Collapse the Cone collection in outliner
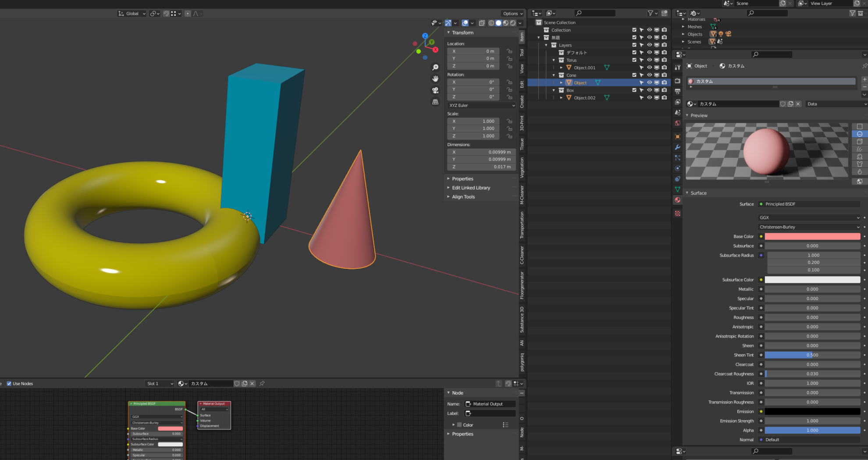 point(554,75)
